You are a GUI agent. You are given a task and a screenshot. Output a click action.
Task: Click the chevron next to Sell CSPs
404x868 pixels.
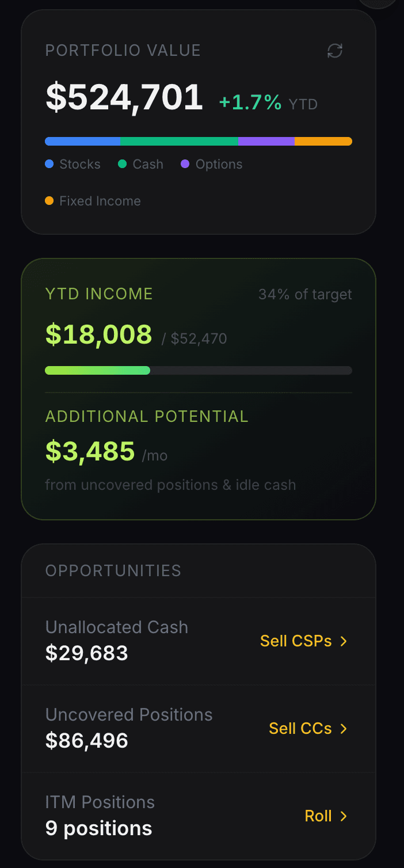point(344,641)
